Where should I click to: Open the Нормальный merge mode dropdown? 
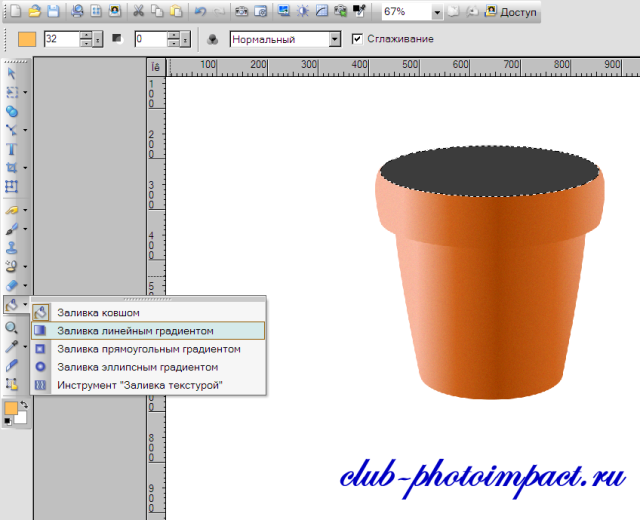point(335,40)
